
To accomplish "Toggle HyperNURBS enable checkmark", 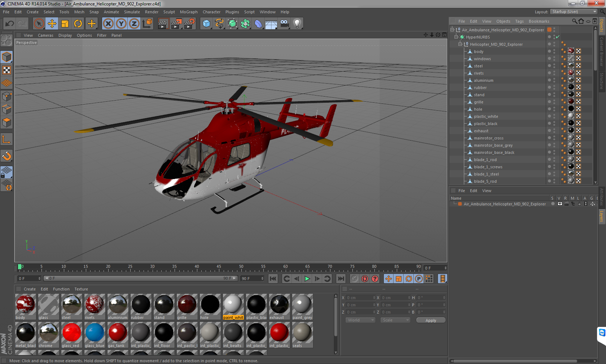I will pyautogui.click(x=558, y=37).
